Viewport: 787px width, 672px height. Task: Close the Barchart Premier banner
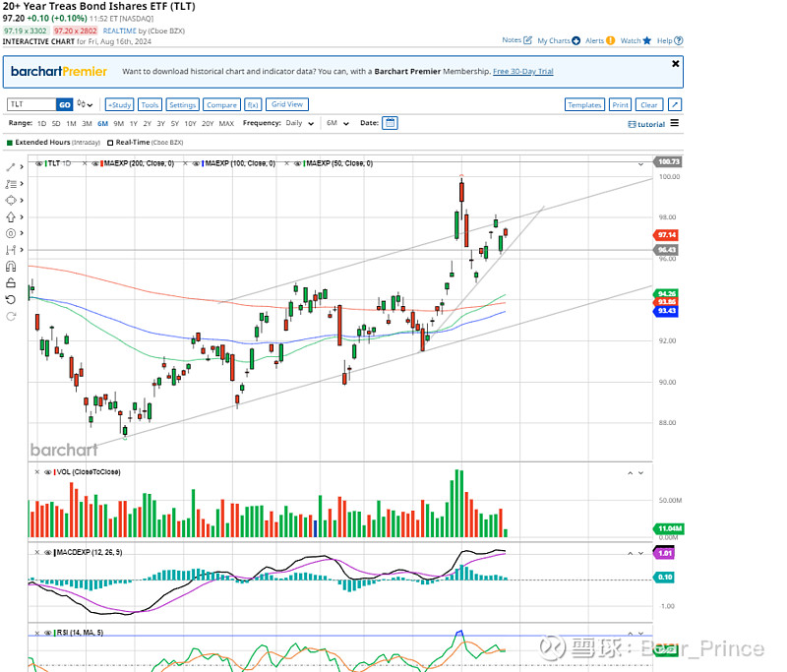coord(676,64)
